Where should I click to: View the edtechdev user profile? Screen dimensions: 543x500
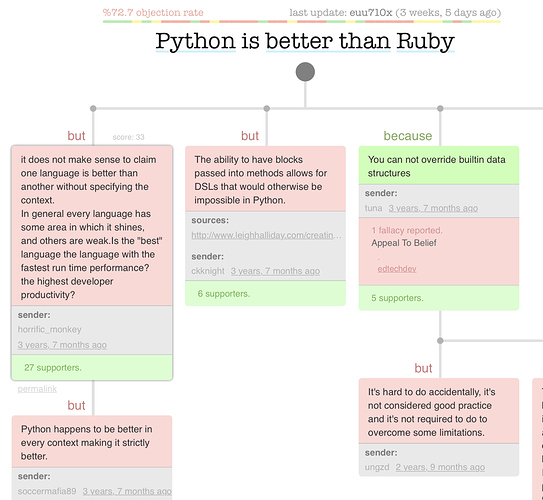[x=397, y=269]
